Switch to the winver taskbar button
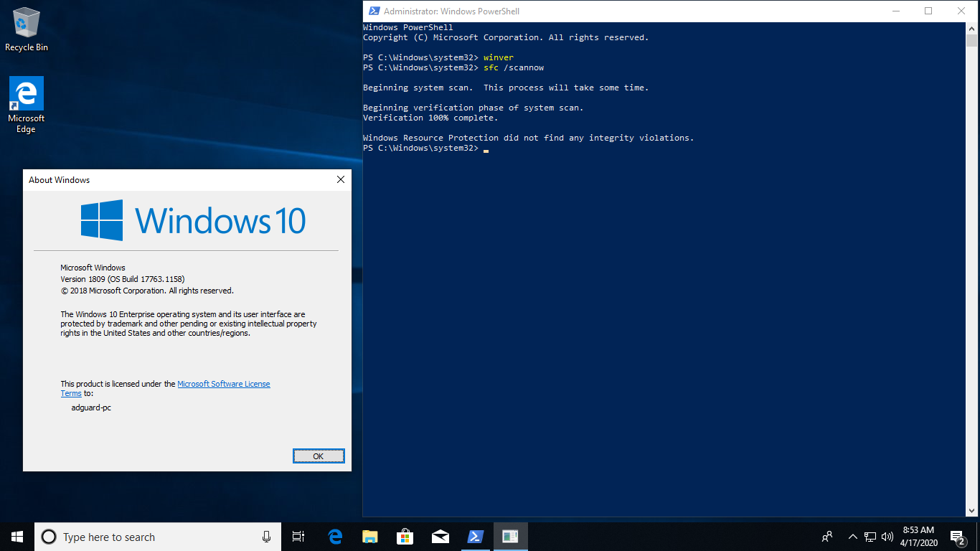The width and height of the screenshot is (980, 551). tap(511, 537)
